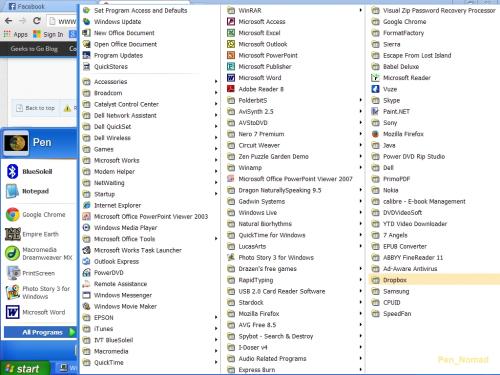Open the Startup folder entry

click(149, 194)
